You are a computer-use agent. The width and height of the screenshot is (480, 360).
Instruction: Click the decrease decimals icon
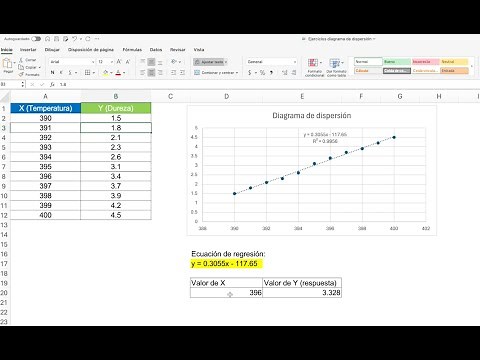294,72
